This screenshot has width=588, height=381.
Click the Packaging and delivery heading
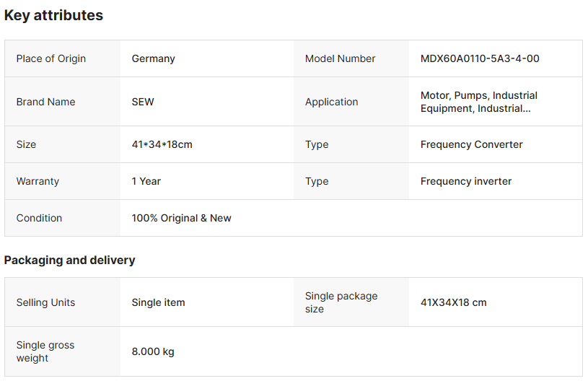click(x=69, y=260)
